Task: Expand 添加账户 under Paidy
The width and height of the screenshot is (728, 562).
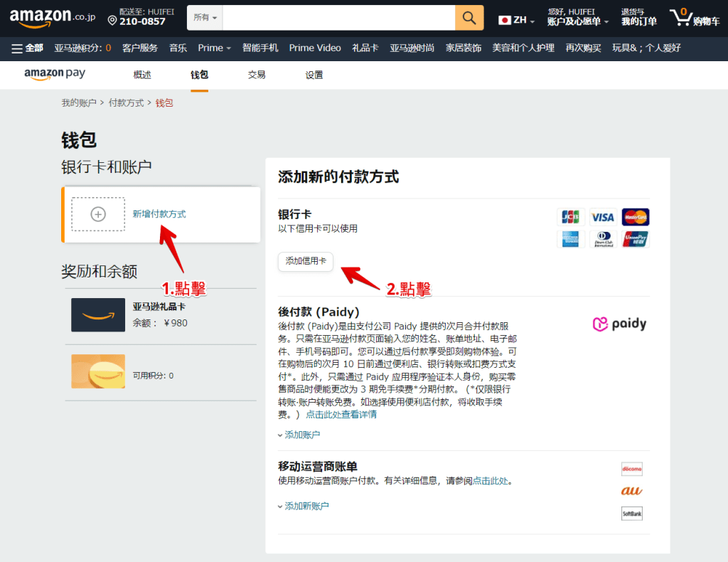Action: [x=299, y=435]
